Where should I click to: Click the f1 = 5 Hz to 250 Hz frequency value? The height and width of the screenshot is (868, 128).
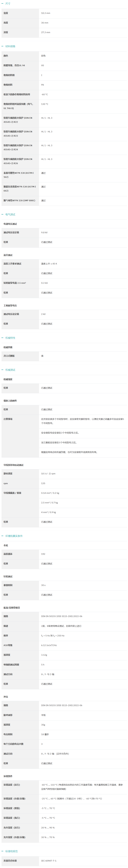click(53, 636)
